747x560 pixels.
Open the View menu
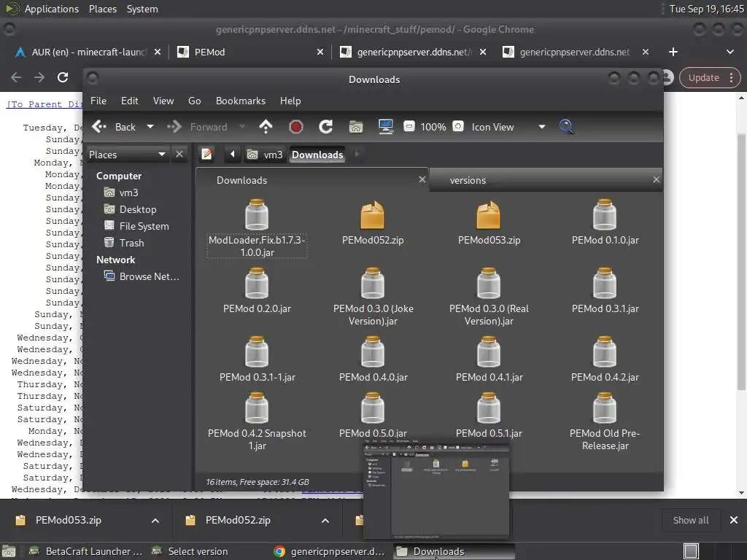tap(163, 101)
